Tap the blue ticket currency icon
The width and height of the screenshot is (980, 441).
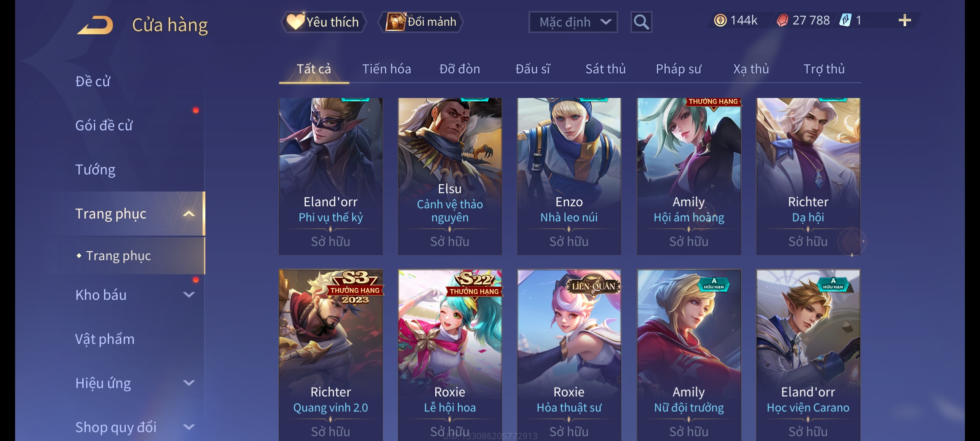(845, 20)
